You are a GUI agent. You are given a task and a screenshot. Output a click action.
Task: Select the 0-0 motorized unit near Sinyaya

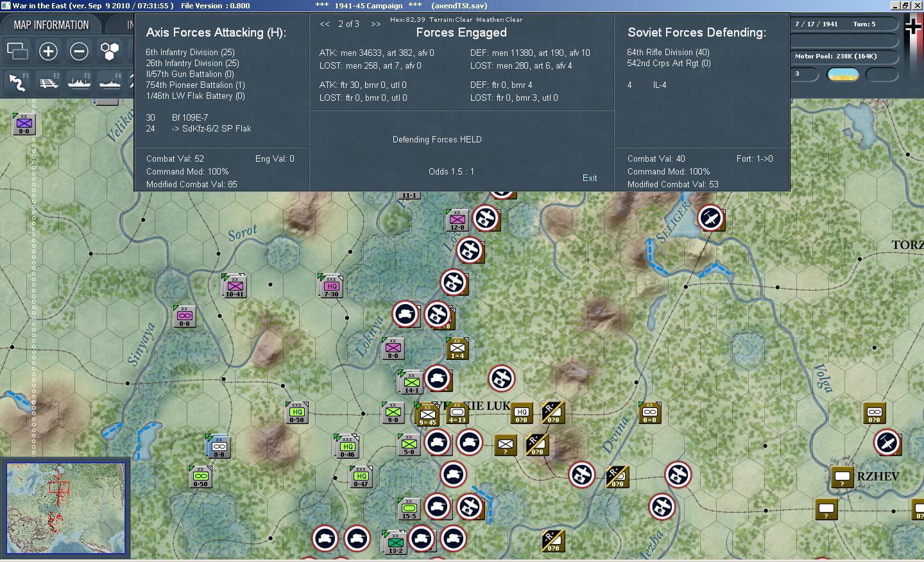(185, 316)
